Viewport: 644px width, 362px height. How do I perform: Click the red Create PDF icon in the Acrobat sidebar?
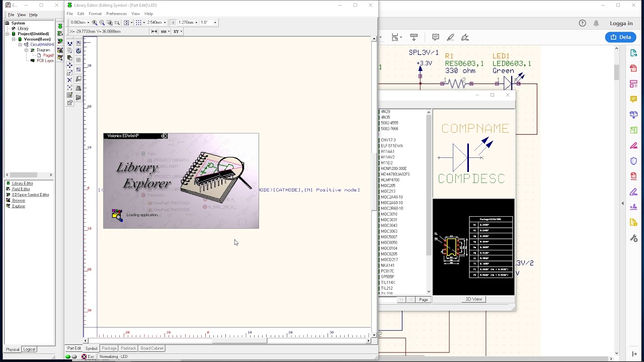[633, 68]
